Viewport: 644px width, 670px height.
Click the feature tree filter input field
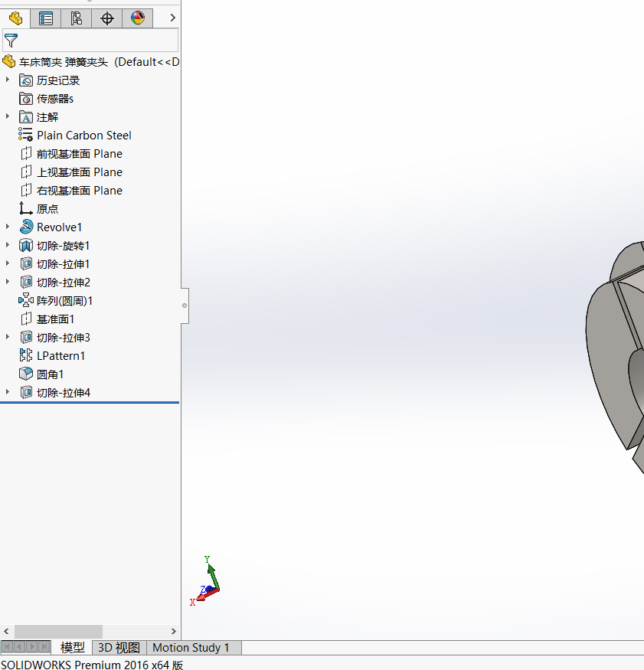[x=90, y=41]
